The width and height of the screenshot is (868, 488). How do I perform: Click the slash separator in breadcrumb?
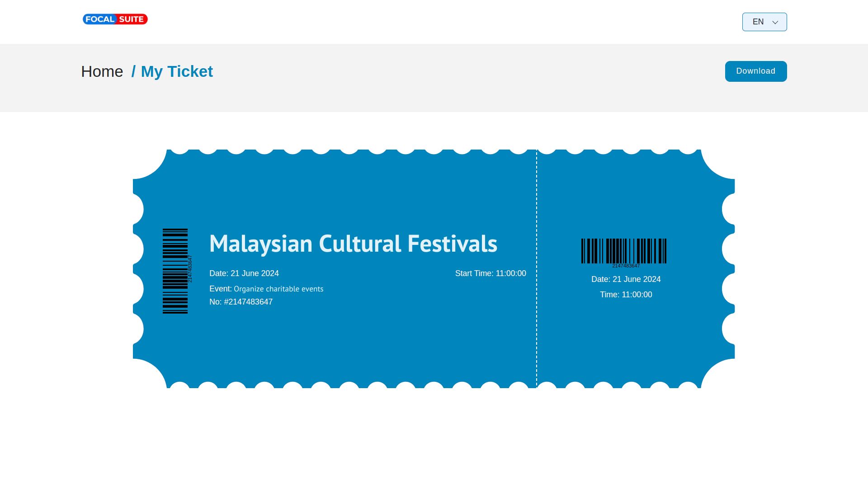(x=133, y=71)
